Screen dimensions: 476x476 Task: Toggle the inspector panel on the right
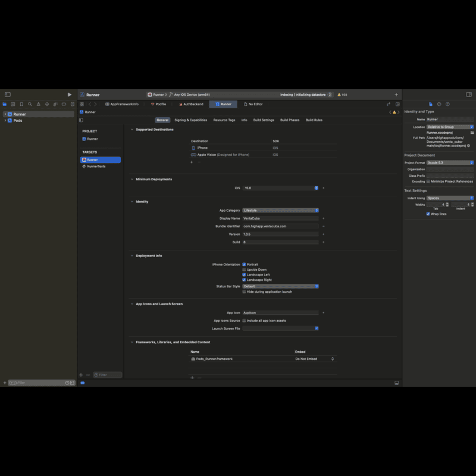point(469,95)
